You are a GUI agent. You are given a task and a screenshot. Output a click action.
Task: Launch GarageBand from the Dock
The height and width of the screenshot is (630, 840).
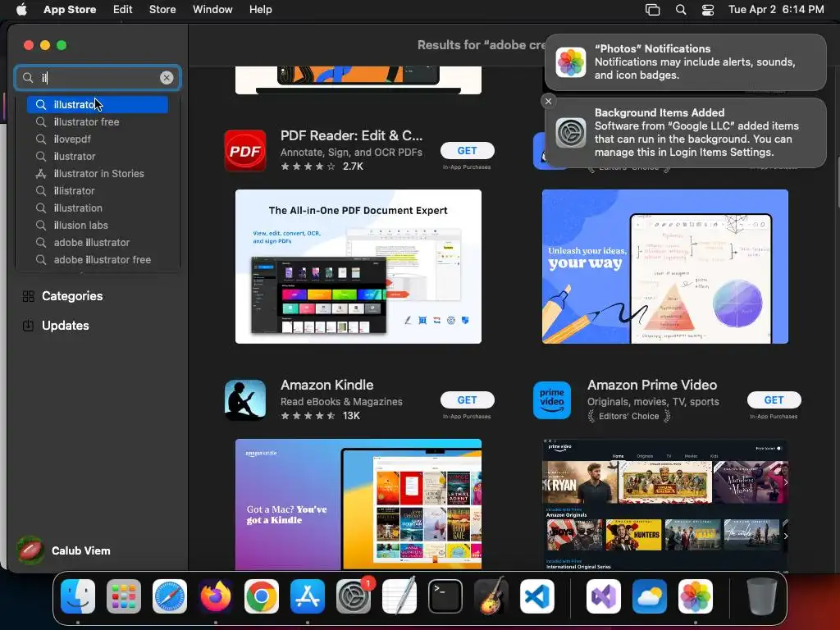491,596
